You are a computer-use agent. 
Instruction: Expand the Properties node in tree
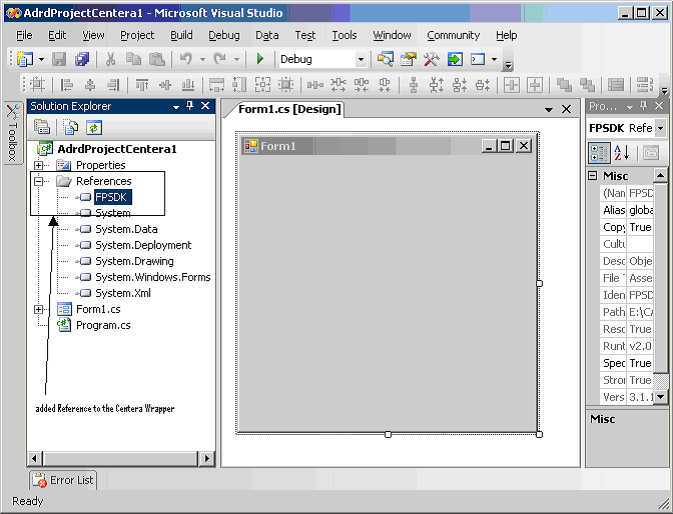[39, 165]
